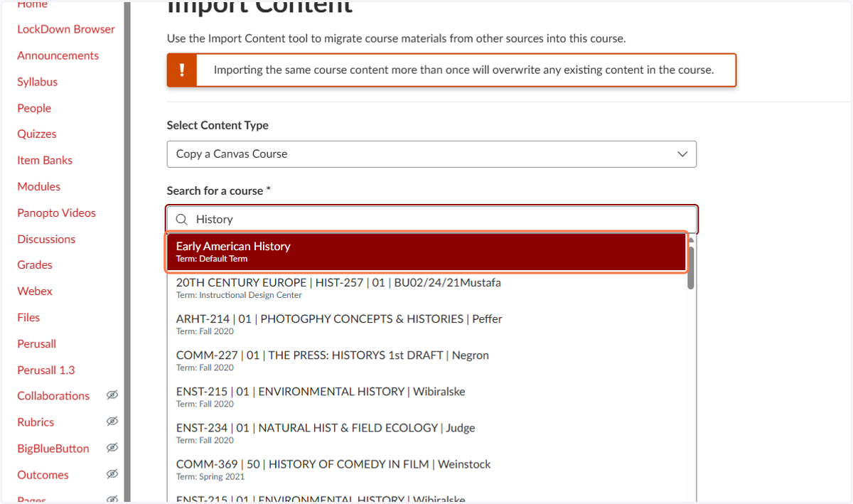Click into the Search for a course field
Screen dimensions: 853x504
point(432,220)
